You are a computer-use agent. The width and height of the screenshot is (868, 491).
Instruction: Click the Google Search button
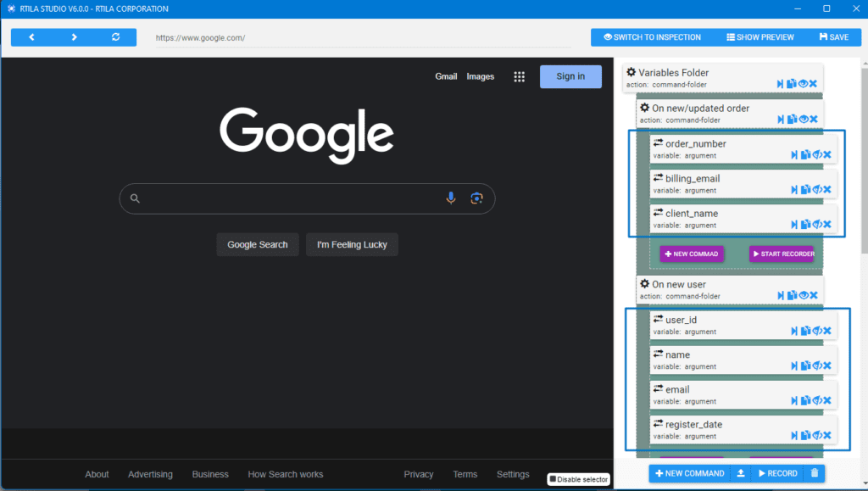point(258,245)
